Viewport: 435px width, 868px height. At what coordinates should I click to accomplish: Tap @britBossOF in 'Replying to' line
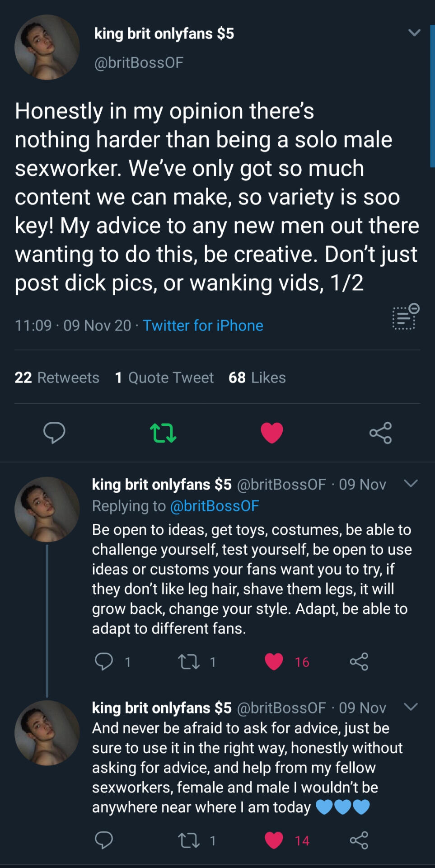tap(215, 506)
